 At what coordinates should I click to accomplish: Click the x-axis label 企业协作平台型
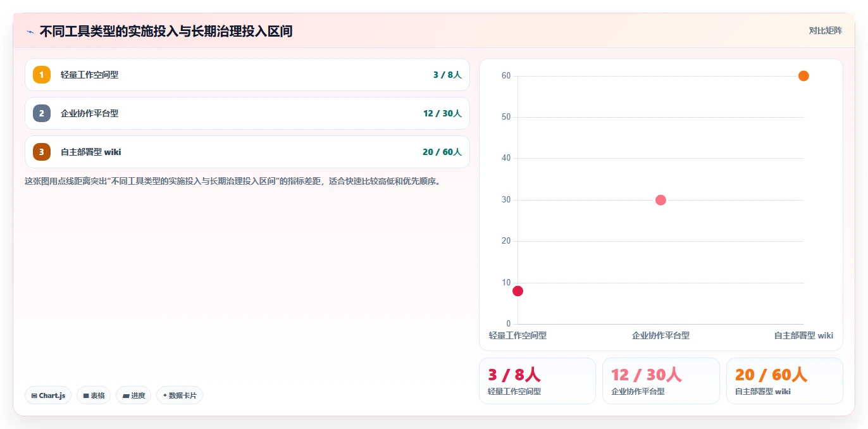click(x=660, y=335)
